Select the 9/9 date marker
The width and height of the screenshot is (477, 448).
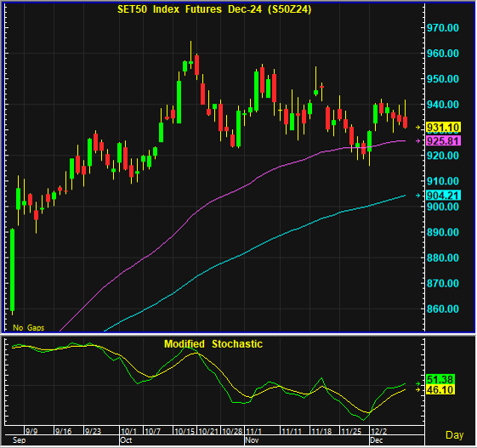coord(31,431)
